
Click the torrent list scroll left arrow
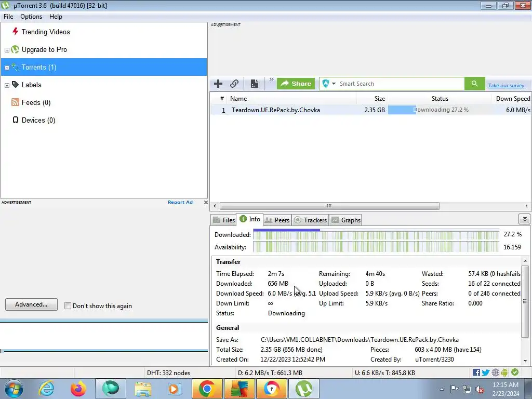point(215,206)
